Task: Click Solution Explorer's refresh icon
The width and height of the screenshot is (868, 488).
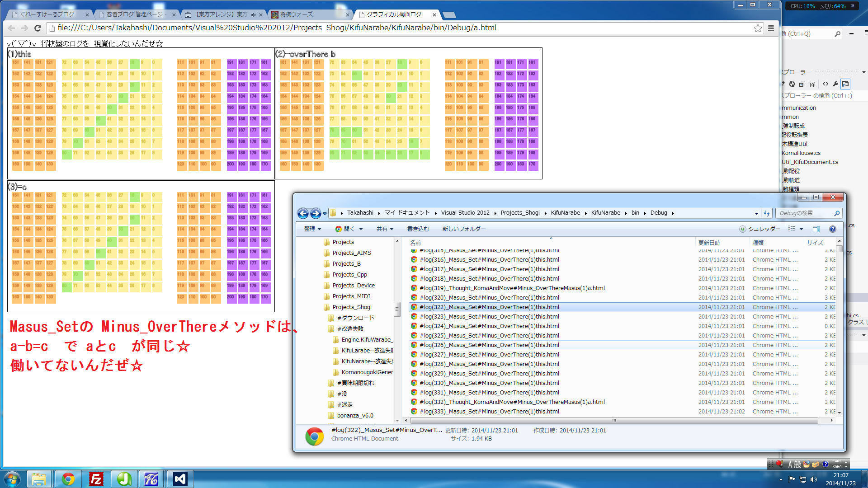Action: click(x=792, y=84)
